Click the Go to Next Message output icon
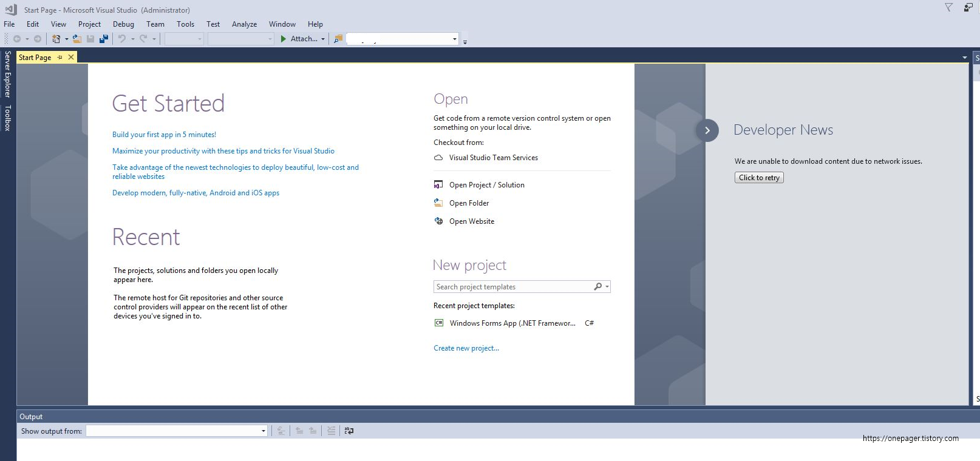The height and width of the screenshot is (461, 980). 313,431
